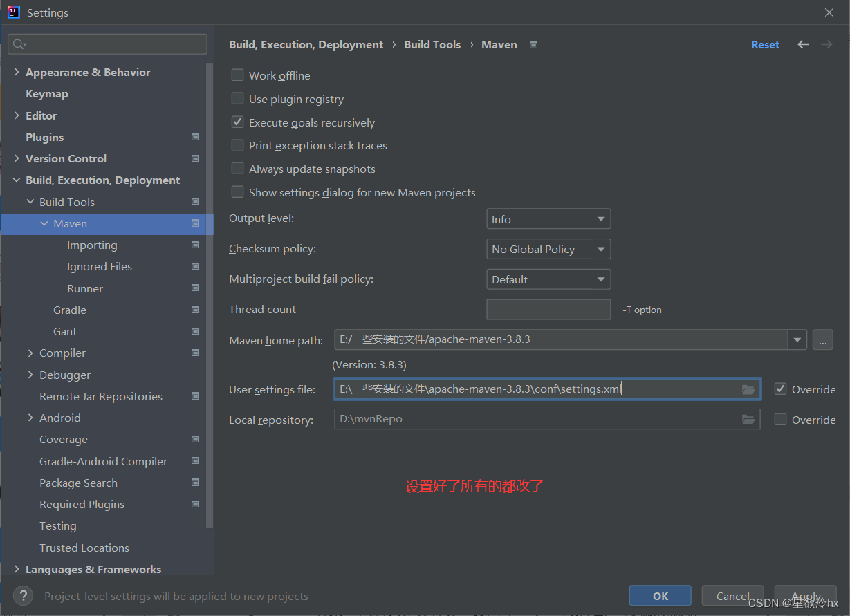Collapse Build, Execution, Deployment node
The image size is (850, 616).
(17, 180)
